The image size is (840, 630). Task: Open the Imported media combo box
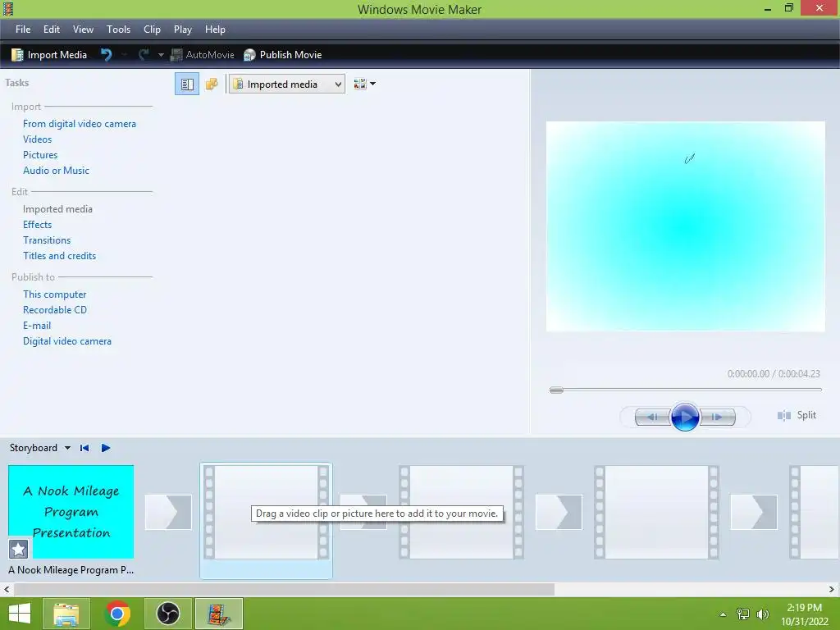[286, 84]
